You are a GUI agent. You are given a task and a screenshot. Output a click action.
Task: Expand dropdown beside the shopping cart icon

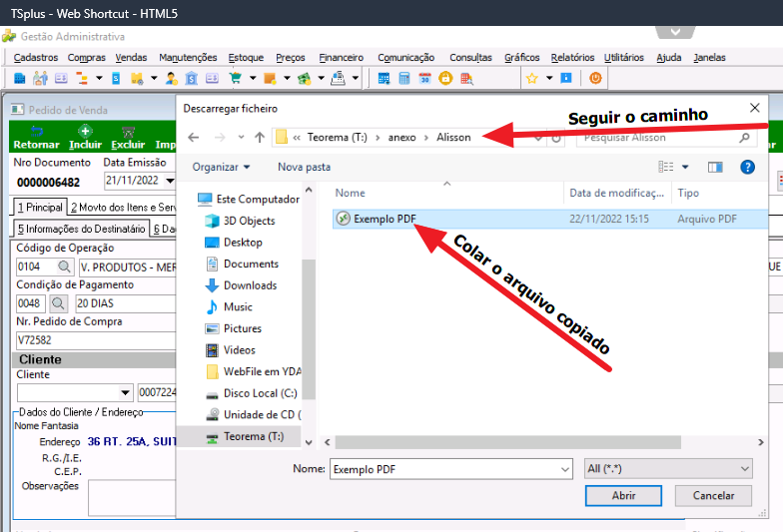253,78
